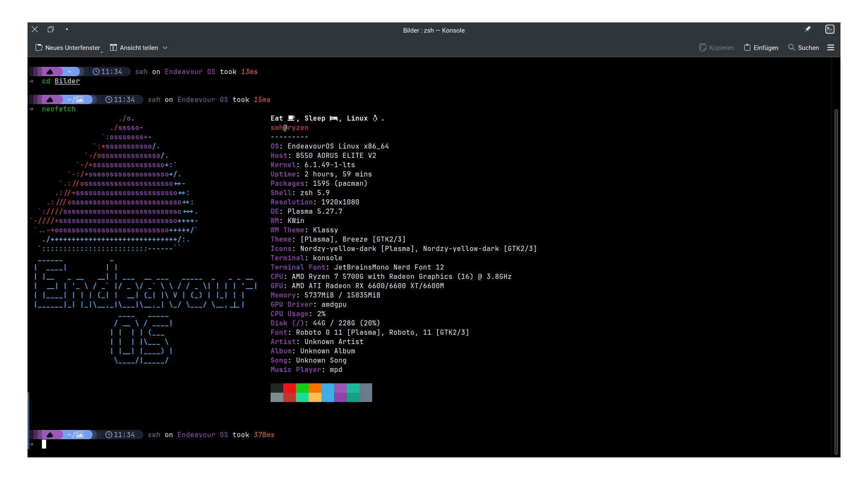The image size is (868, 490).
Task: Click the 'WM Theme: Klassy' line
Action: pos(304,230)
